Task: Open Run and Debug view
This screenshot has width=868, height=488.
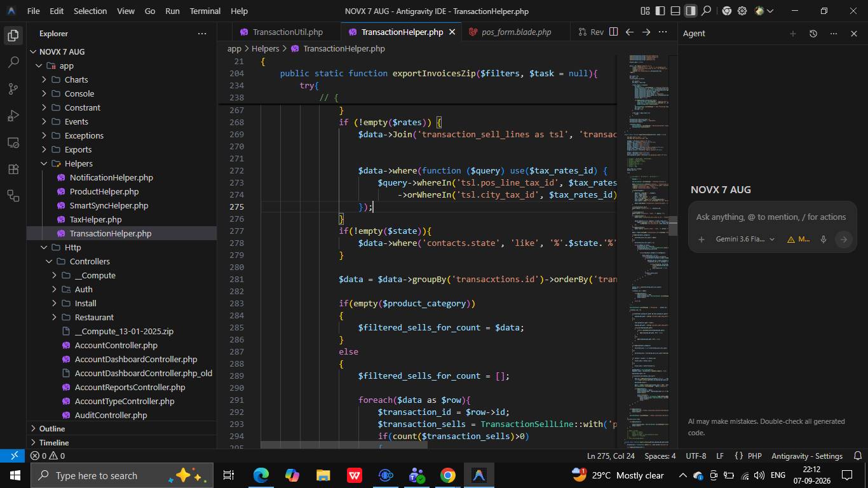Action: (13, 116)
